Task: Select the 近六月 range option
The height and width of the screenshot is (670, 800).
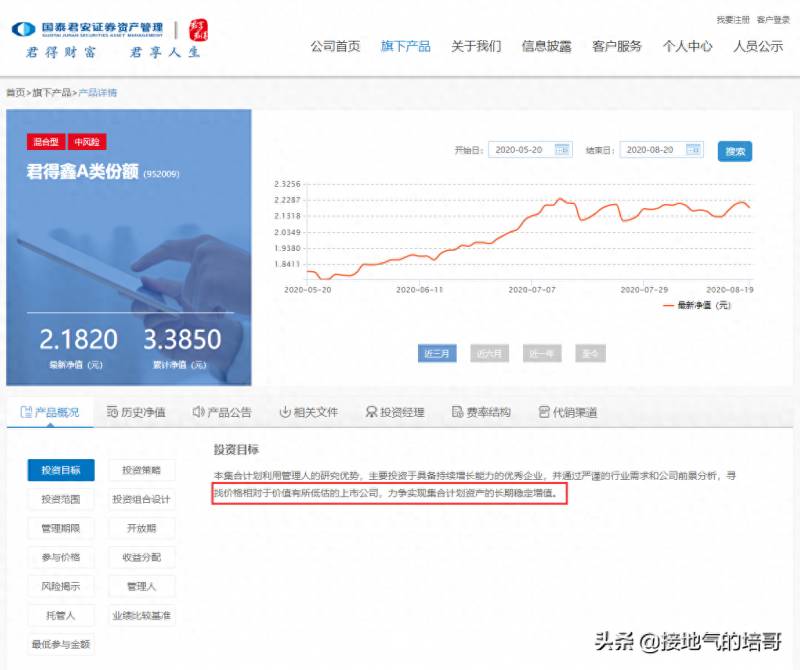Action: (489, 353)
